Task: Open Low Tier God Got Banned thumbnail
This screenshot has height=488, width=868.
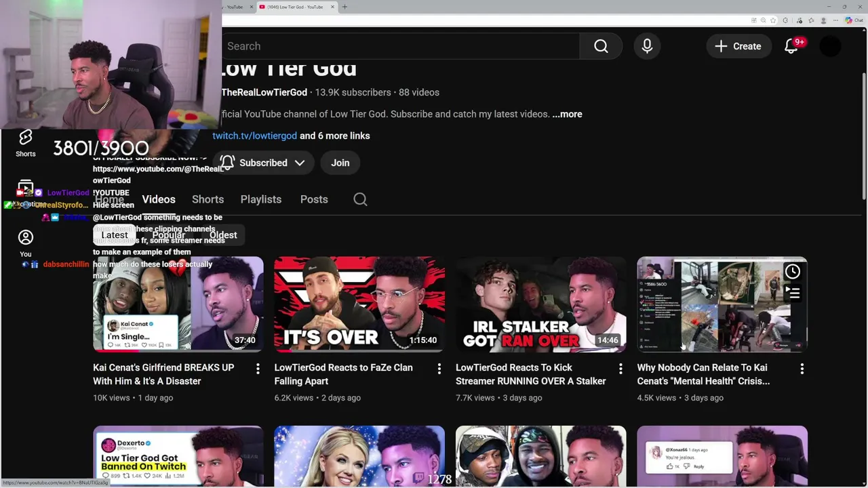Action: point(178,455)
